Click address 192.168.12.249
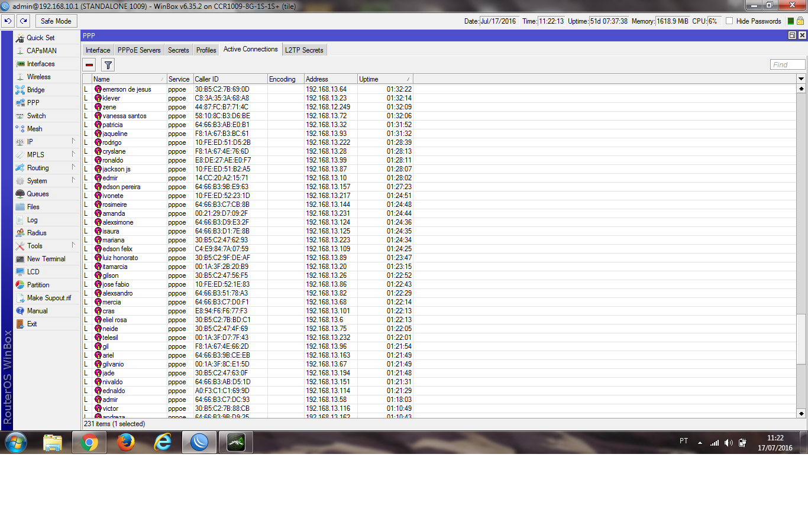 tap(328, 107)
